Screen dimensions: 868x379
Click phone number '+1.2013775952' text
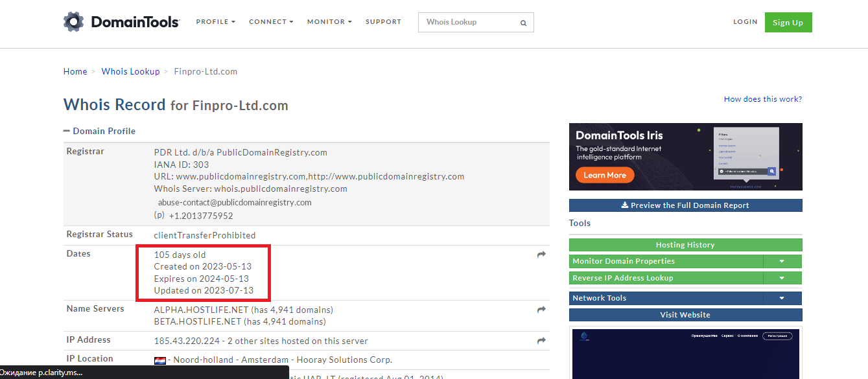(x=201, y=216)
